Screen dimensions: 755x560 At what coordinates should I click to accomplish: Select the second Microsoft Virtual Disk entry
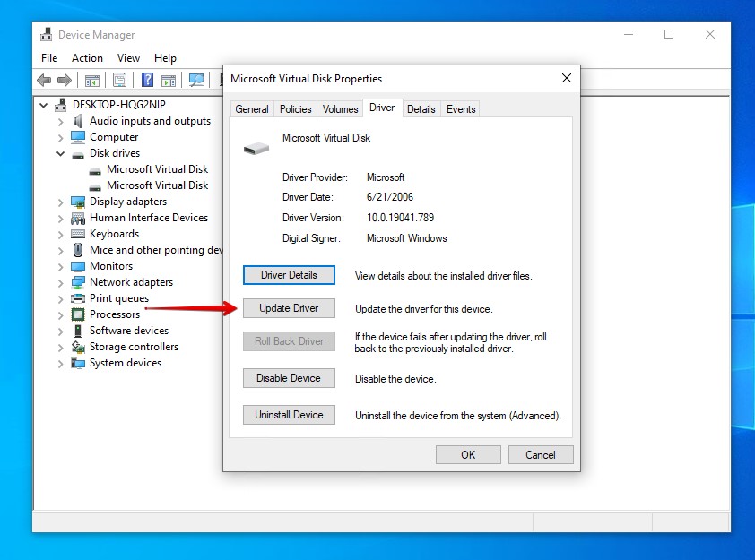[158, 185]
